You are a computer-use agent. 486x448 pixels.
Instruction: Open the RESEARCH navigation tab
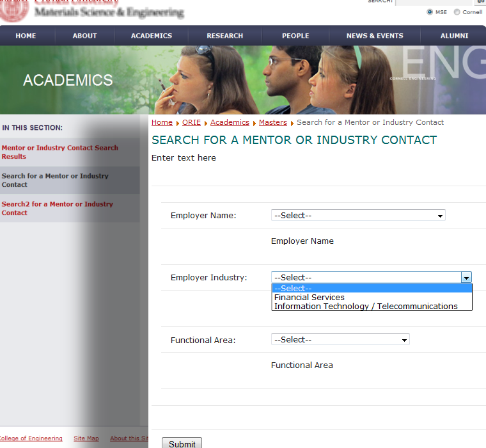pos(224,36)
